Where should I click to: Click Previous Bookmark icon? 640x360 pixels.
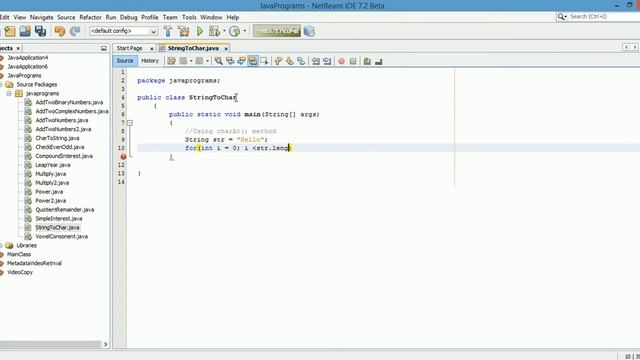(x=278, y=61)
